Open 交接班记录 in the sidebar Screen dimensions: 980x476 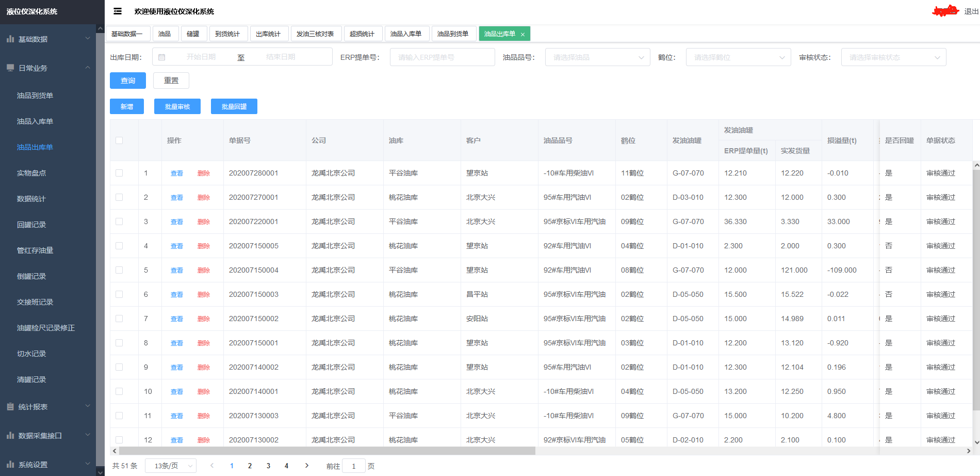[x=35, y=302]
